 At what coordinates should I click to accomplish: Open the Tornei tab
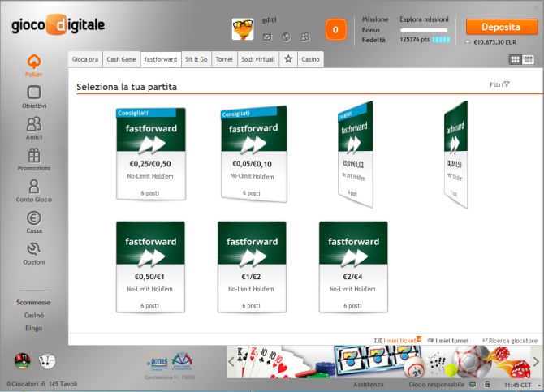(x=224, y=59)
